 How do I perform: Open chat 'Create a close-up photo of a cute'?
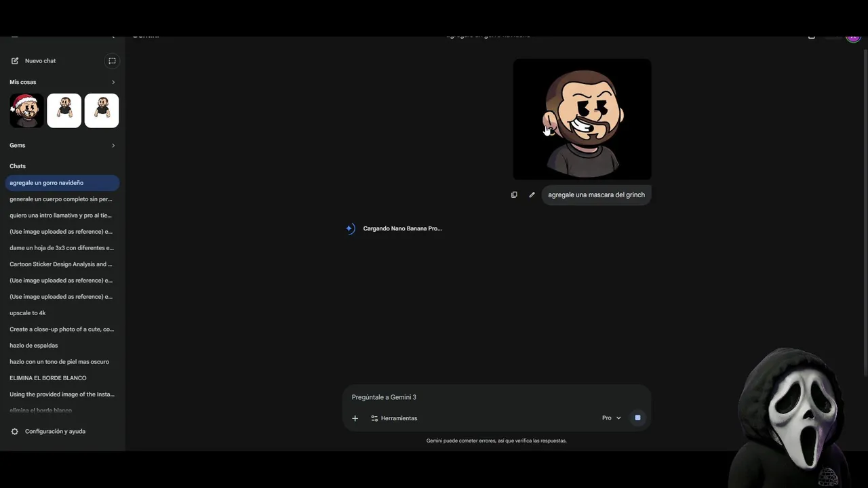pos(62,329)
